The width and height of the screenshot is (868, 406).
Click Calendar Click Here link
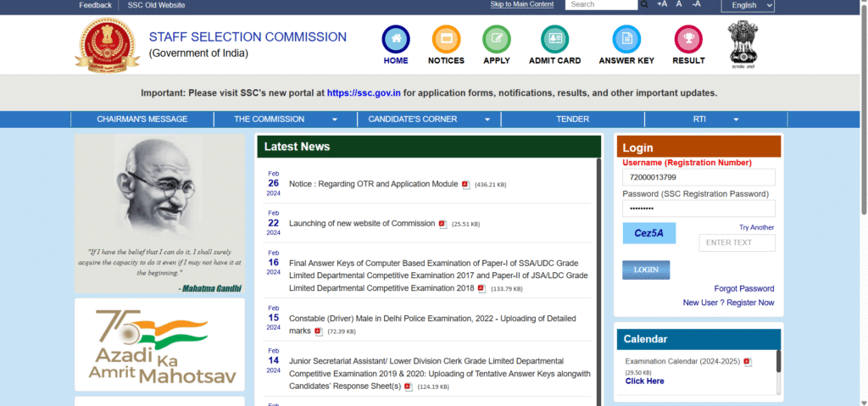(644, 381)
